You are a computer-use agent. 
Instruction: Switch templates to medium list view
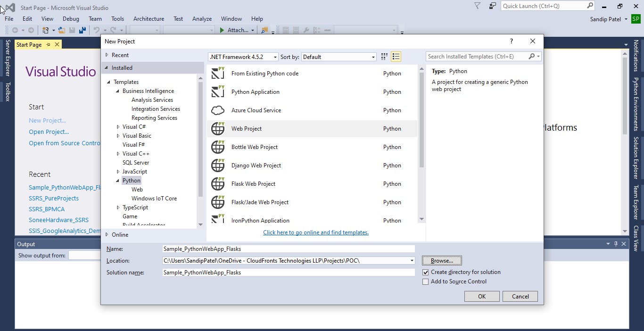(396, 57)
